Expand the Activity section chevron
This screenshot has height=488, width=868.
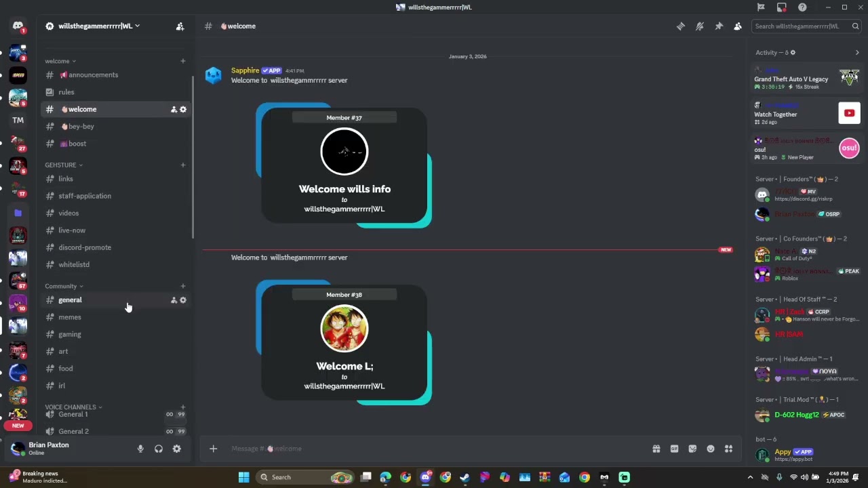coord(857,53)
